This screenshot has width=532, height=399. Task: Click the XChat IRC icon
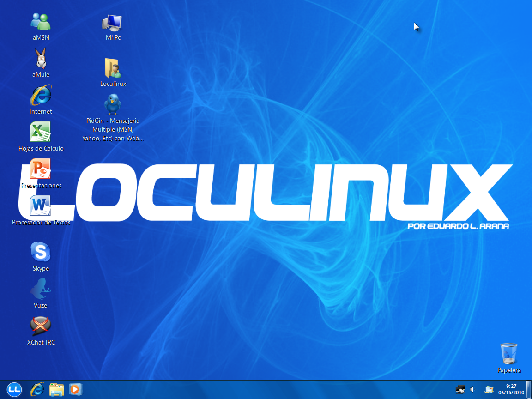click(41, 326)
